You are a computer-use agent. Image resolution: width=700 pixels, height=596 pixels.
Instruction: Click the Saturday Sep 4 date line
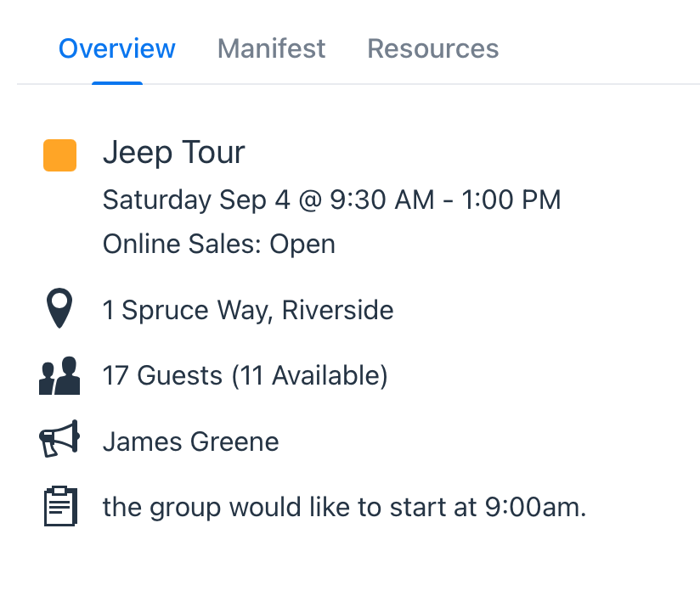point(331,200)
